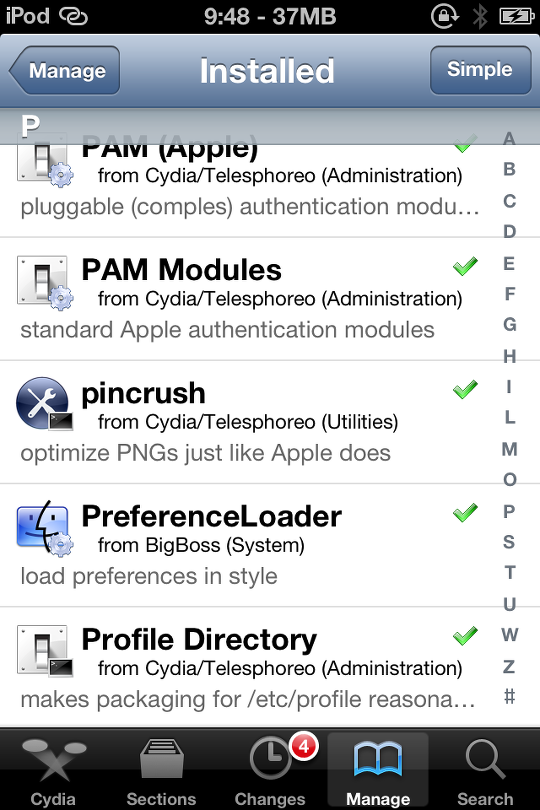Screen dimensions: 540x810
Task: Tap the red 4 badge on Changes
Action: coord(304,746)
